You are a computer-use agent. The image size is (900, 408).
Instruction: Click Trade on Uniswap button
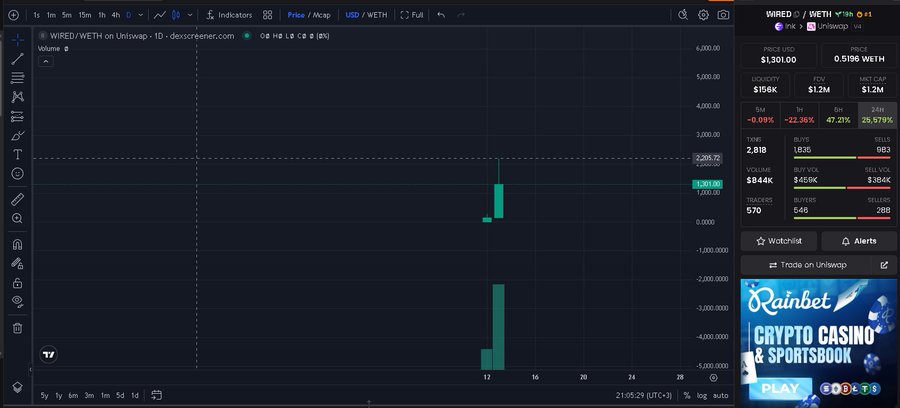807,265
